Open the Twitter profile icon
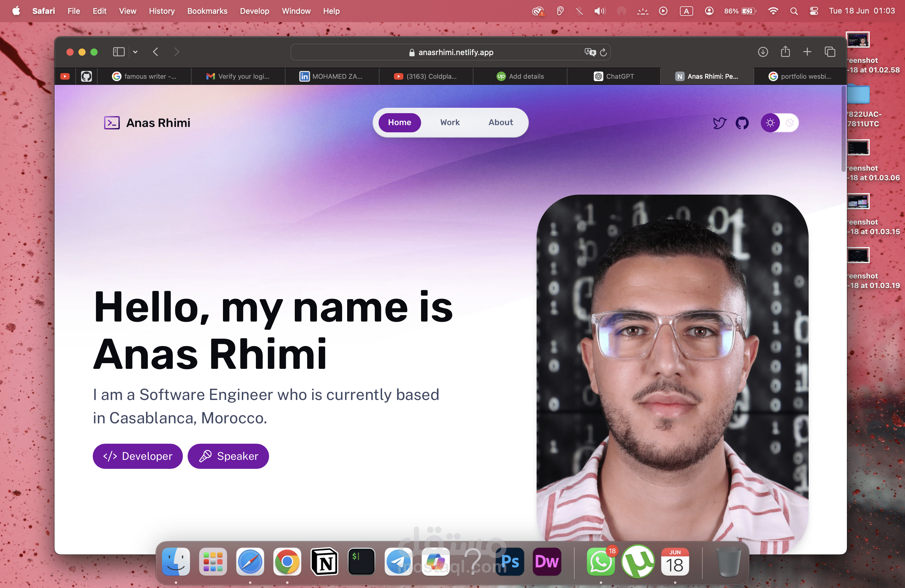The image size is (905, 588). pyautogui.click(x=719, y=123)
